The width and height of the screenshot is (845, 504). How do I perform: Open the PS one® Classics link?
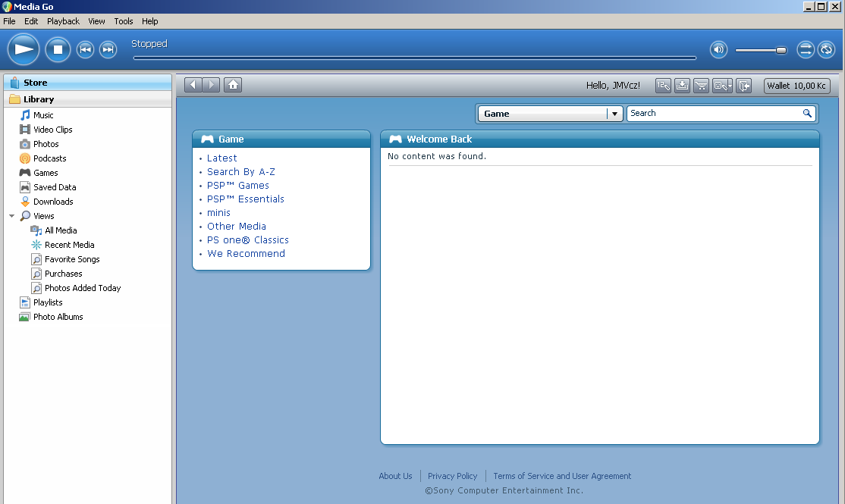point(248,239)
